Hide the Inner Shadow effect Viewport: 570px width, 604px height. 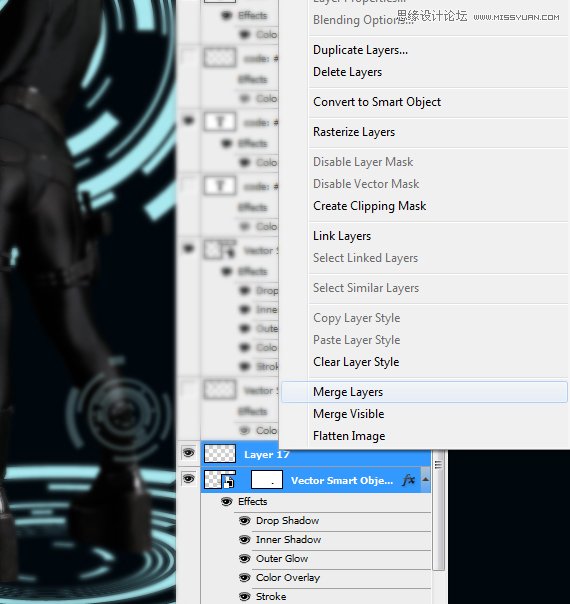[x=244, y=540]
